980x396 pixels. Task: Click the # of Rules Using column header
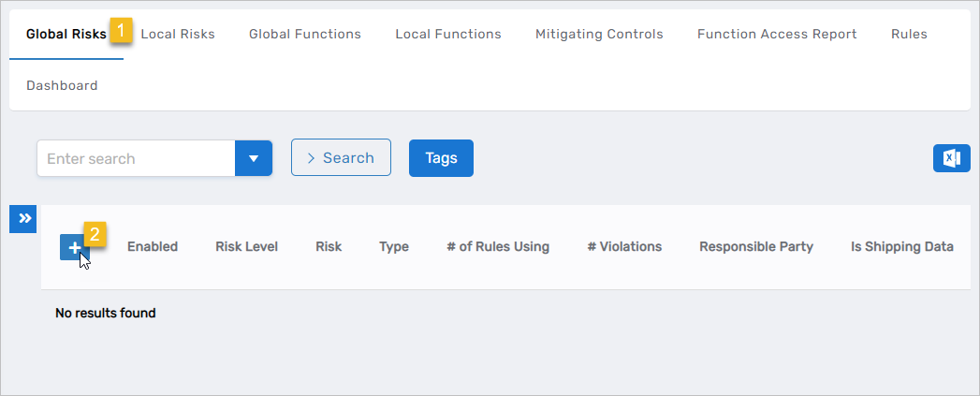point(498,247)
